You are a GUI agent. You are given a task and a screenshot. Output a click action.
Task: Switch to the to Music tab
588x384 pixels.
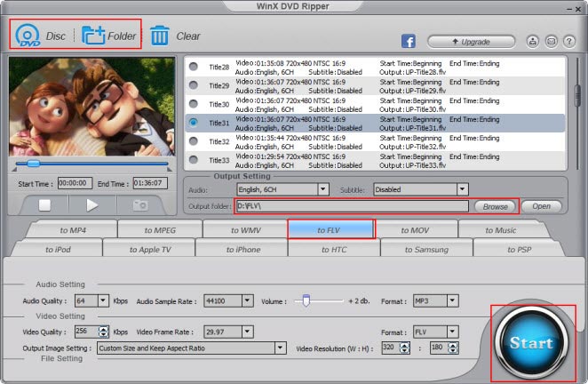coord(501,230)
